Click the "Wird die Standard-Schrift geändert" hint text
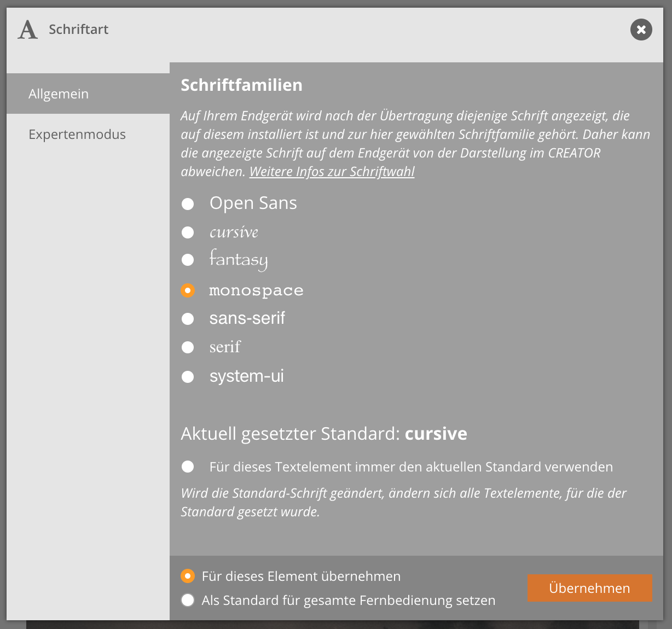This screenshot has height=629, width=672. pyautogui.click(x=403, y=502)
